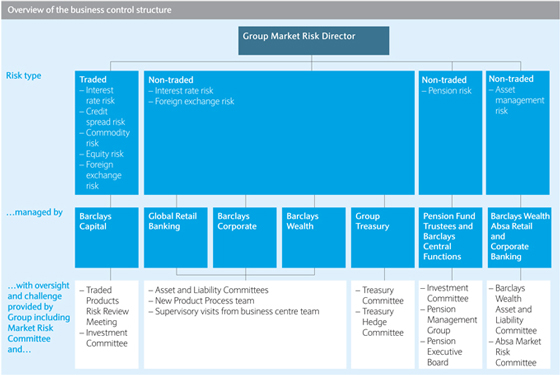
Task: Click 'Equity risk' in the Traded box
Action: 101,154
